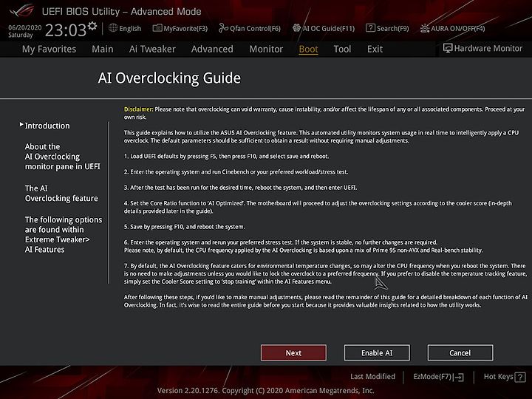Click step 2 run Cinebench text
The width and height of the screenshot is (532, 399).
tap(236, 172)
